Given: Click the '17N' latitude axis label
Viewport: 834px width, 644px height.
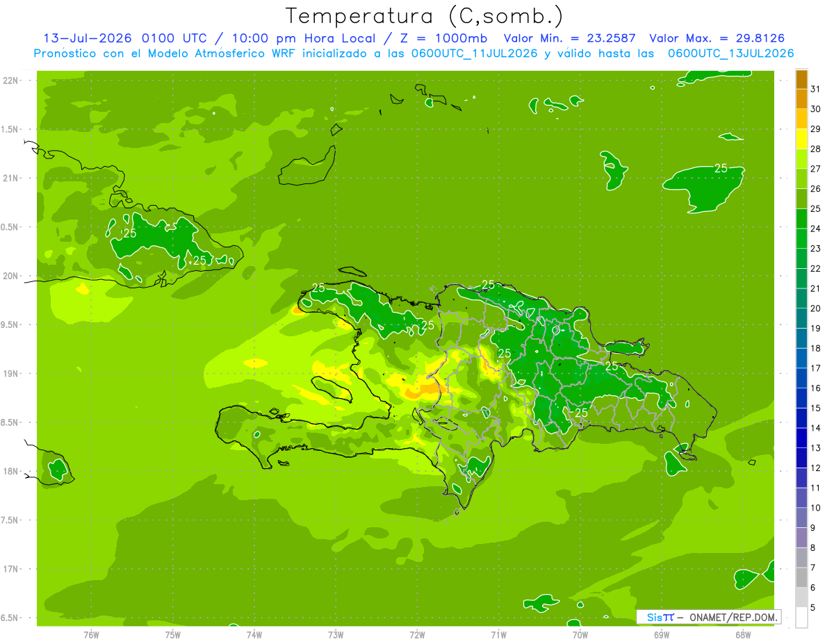Looking at the screenshot, I should click(x=11, y=569).
